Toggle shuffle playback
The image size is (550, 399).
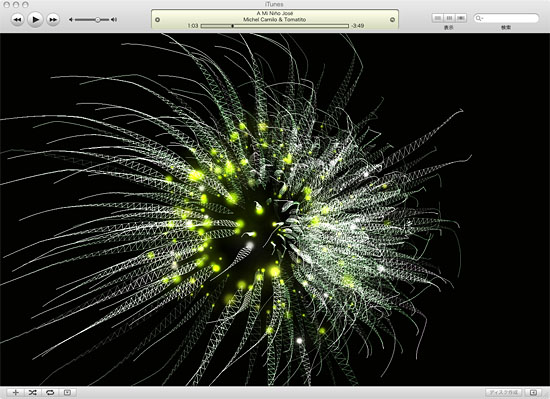(x=33, y=392)
